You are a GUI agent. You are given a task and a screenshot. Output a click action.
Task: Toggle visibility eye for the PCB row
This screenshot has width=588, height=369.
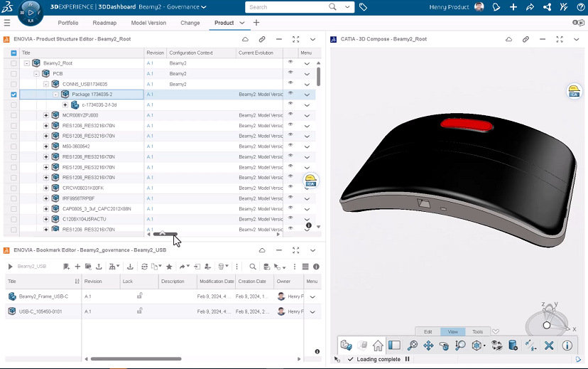(x=290, y=73)
